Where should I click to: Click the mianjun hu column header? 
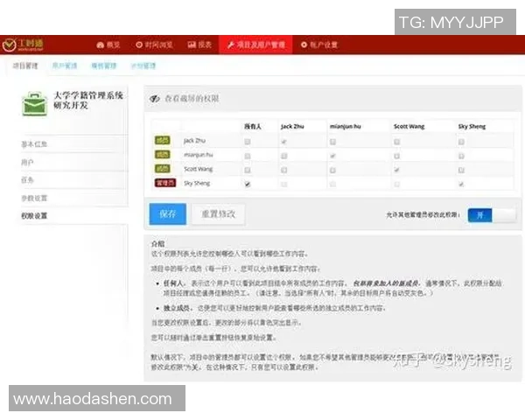pos(346,126)
